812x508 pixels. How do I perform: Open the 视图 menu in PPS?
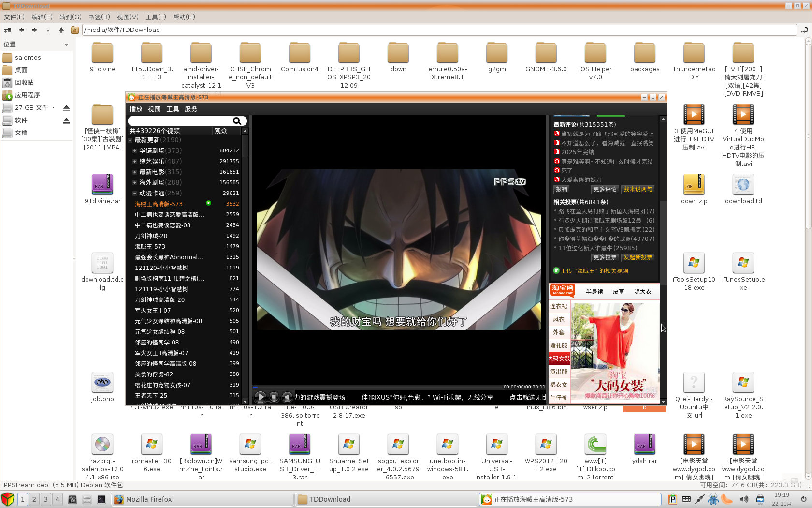coord(154,109)
